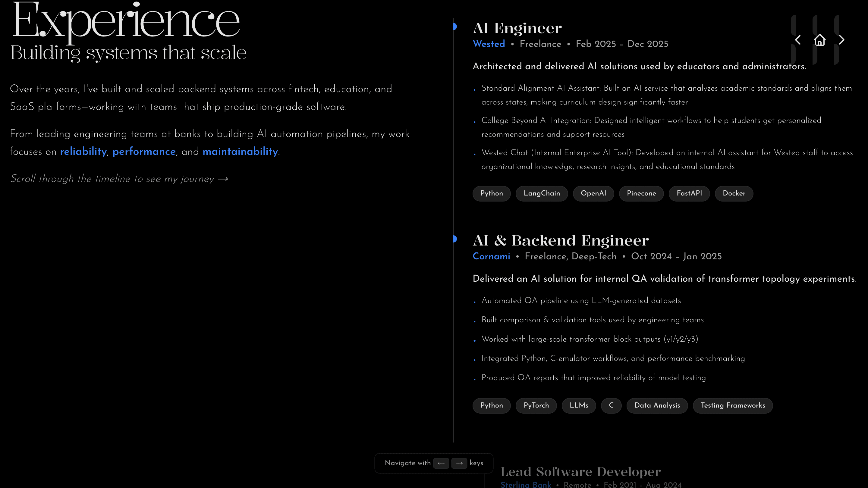
Task: Click the Data Analysis skill tag
Action: coord(657,405)
